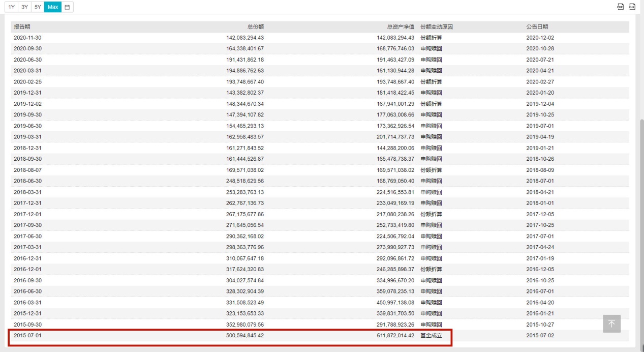Click announcement date 2020-12-02
This screenshot has width=644, height=352.
pos(540,38)
